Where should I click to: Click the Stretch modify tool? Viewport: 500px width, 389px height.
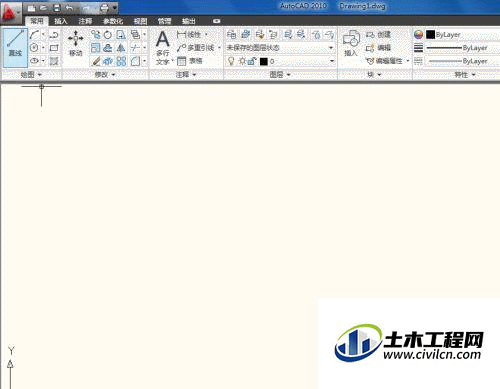[121, 34]
